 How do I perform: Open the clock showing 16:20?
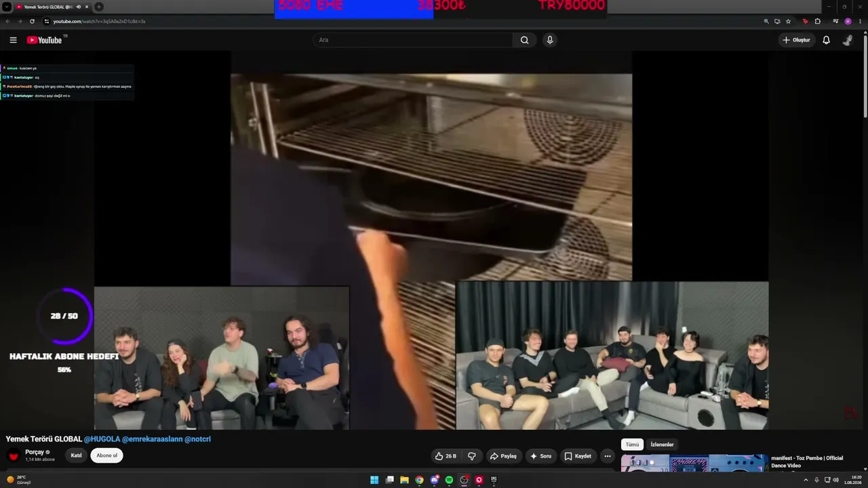[x=852, y=480]
